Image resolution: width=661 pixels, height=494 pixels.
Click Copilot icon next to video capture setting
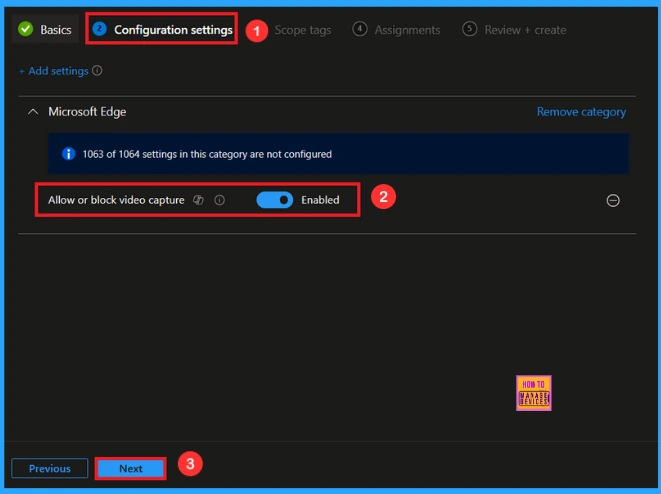[198, 200]
